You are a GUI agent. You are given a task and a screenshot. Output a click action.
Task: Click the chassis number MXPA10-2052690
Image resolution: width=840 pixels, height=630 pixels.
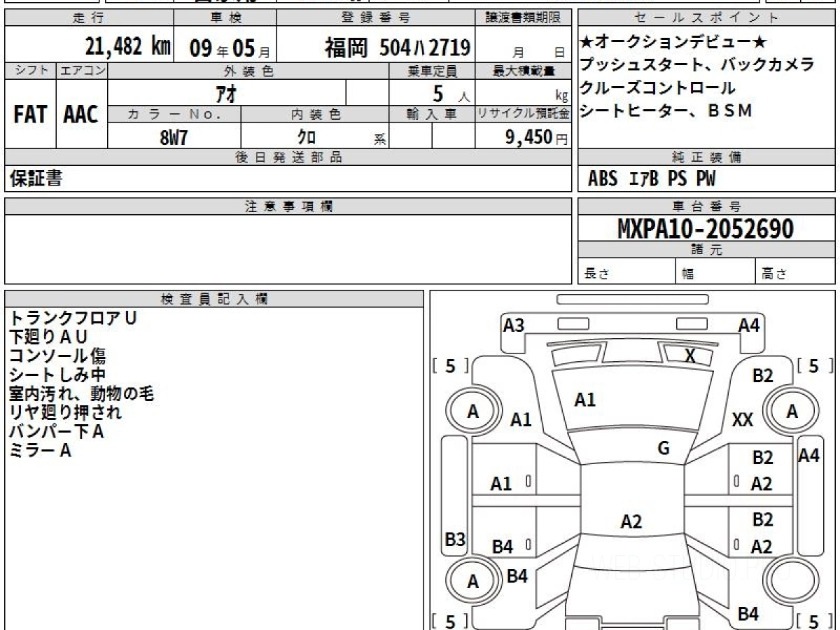(706, 229)
